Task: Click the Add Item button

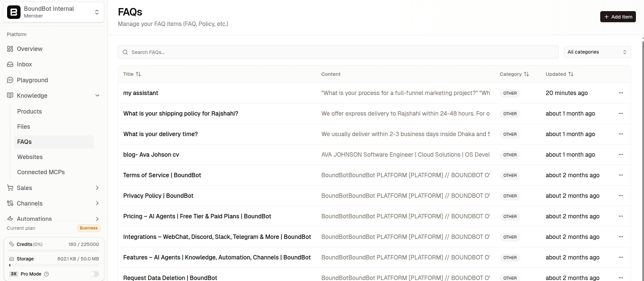Action: point(618,17)
